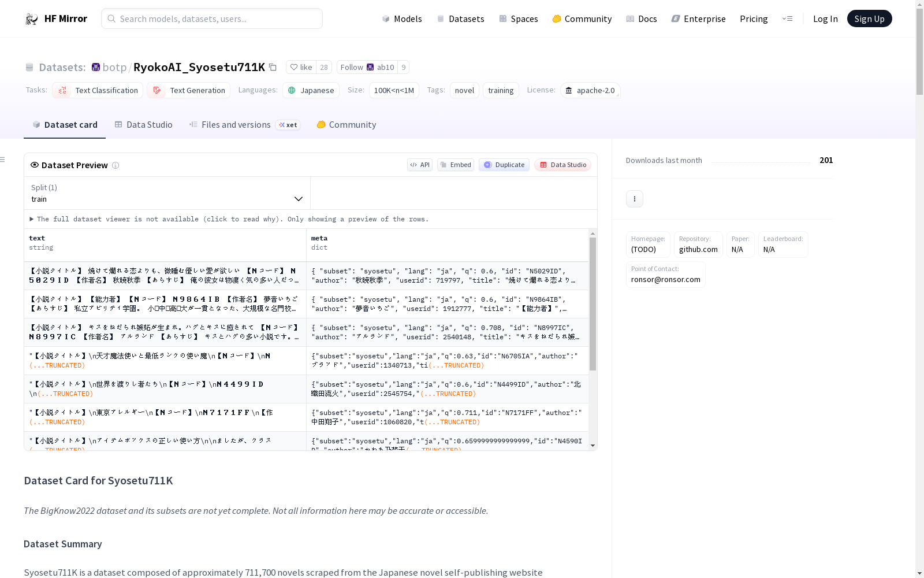The image size is (924, 578).
Task: Click the Datasets: breadcrumb label
Action: tap(62, 68)
